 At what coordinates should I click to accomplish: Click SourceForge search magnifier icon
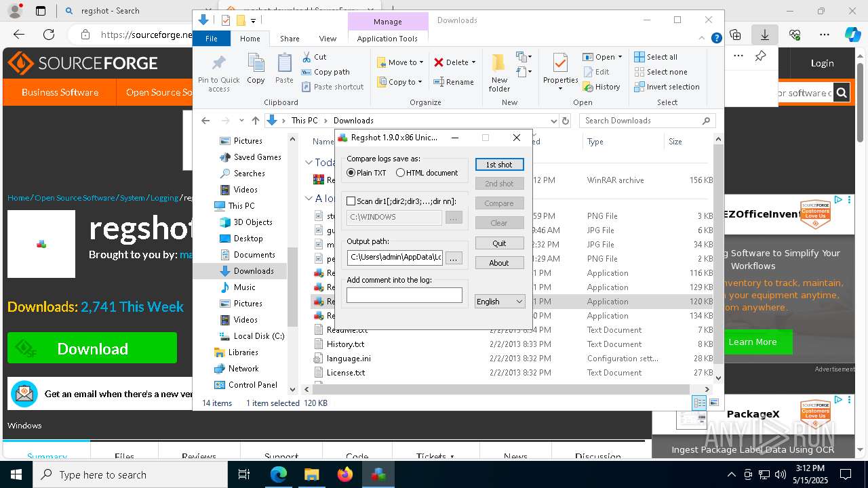click(842, 93)
